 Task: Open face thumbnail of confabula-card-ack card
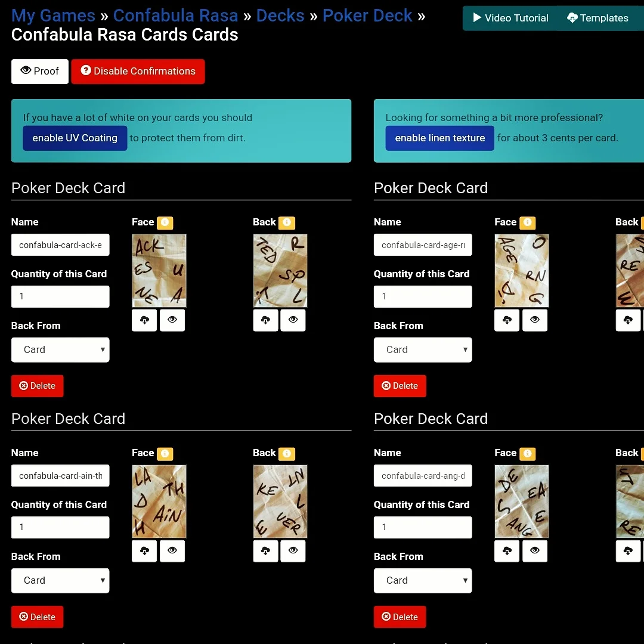pyautogui.click(x=159, y=271)
